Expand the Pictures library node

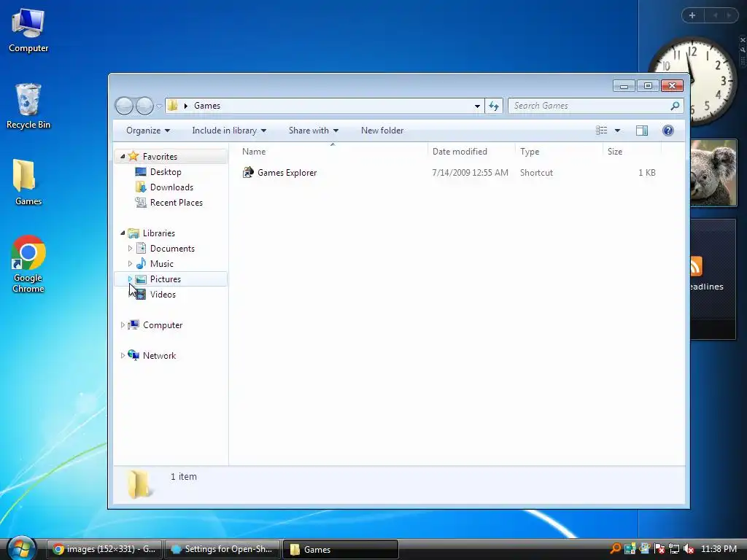(130, 279)
